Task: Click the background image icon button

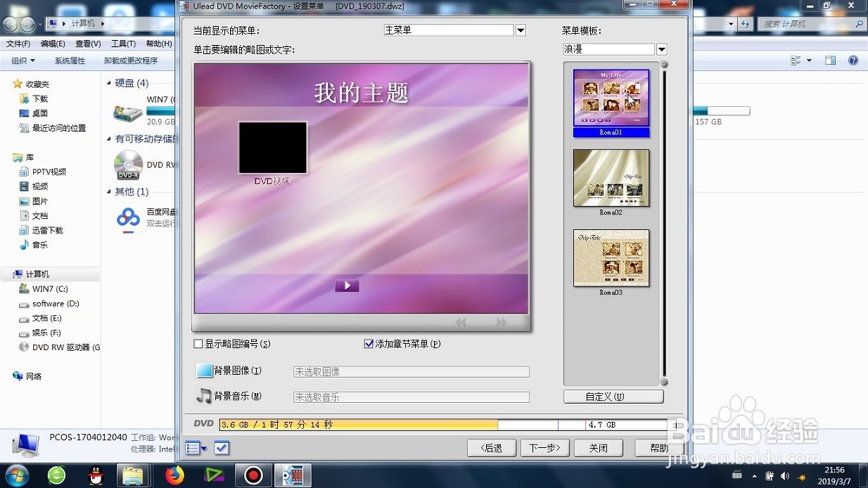Action: click(x=204, y=371)
